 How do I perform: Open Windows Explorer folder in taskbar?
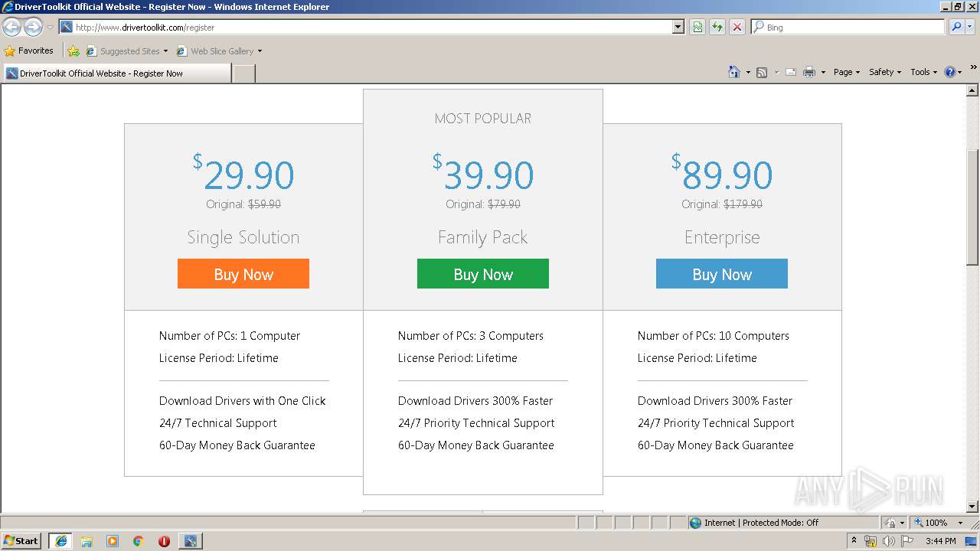(x=87, y=541)
